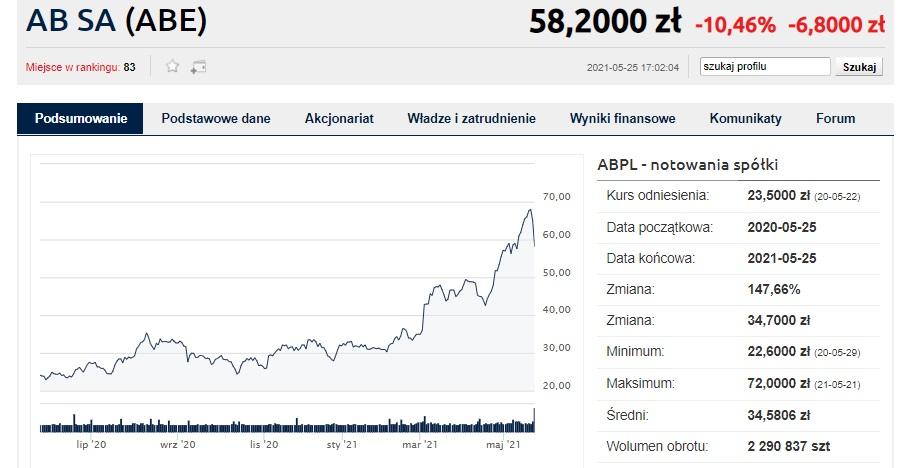This screenshot has height=468, width=919.
Task: Select Władze i zatrudnienie tab
Action: [x=471, y=118]
